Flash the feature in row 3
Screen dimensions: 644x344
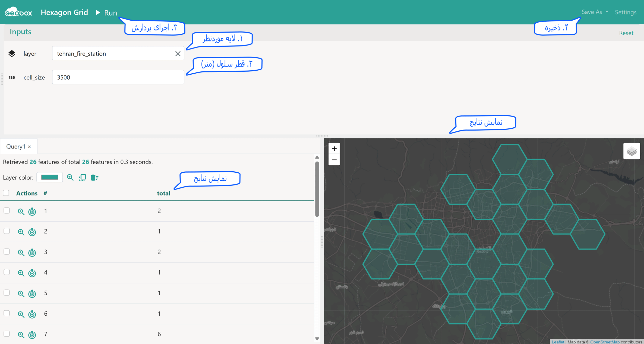pyautogui.click(x=32, y=253)
